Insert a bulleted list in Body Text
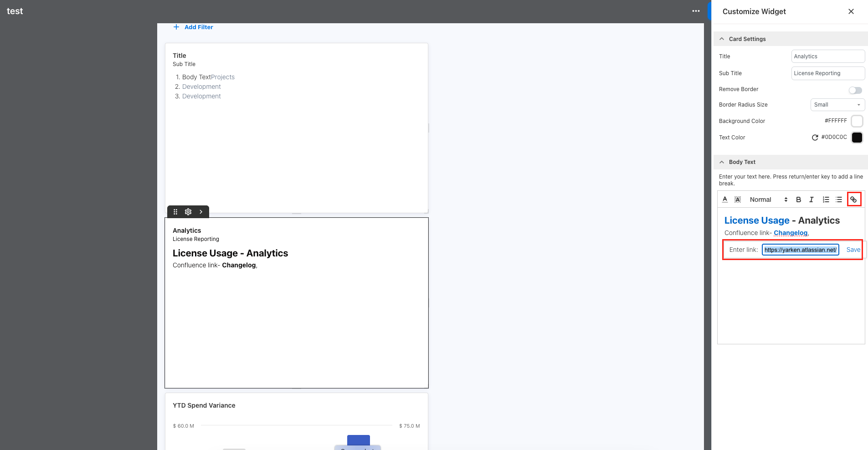 (x=839, y=199)
